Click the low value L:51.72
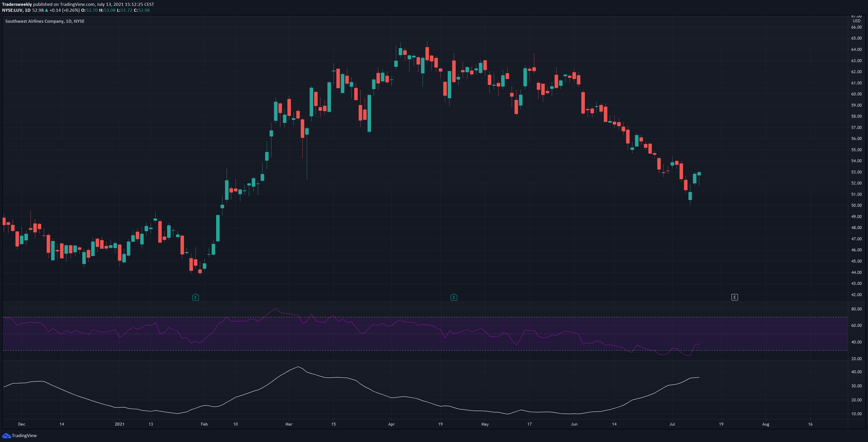The width and height of the screenshot is (868, 442). pyautogui.click(x=125, y=10)
